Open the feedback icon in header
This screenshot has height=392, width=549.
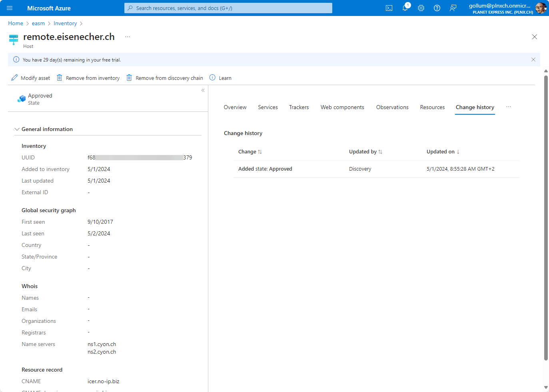coord(453,8)
